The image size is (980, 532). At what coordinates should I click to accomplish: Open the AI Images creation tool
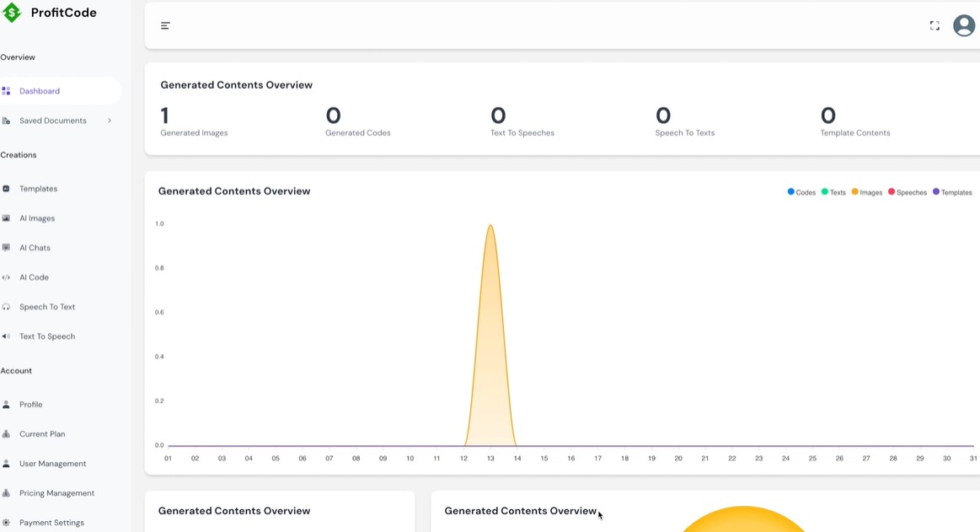[x=36, y=218]
